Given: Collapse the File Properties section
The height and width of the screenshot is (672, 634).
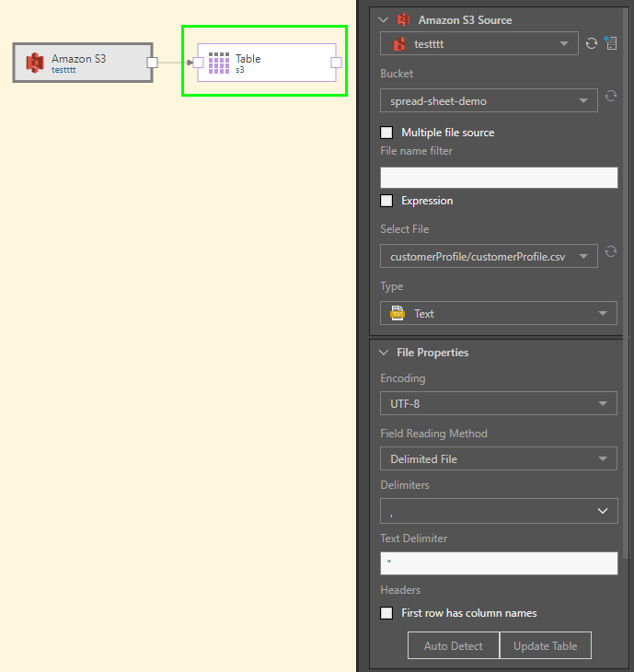Looking at the screenshot, I should coord(384,353).
